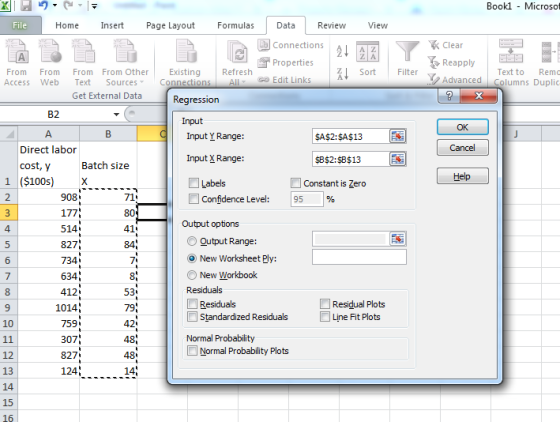This screenshot has width=560, height=422.
Task: Enable the Confidence Level checkbox
Action: (194, 199)
